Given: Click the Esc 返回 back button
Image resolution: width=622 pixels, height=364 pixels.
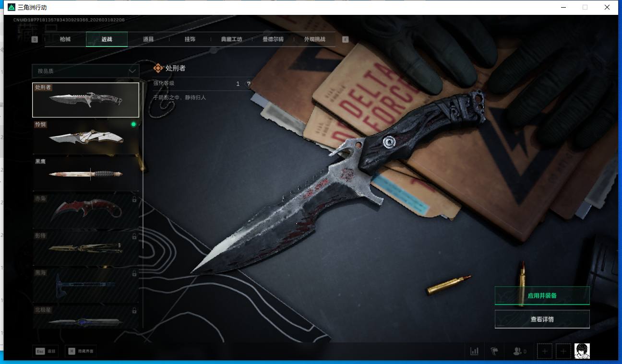Looking at the screenshot, I should coord(46,352).
